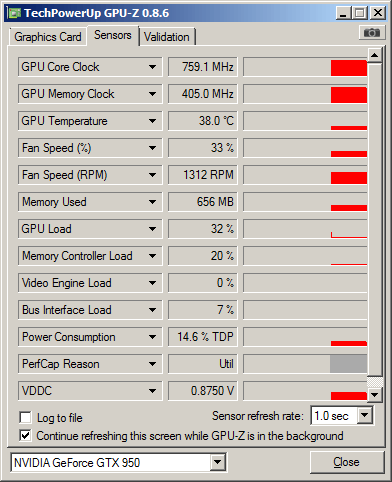Expand the VDDC sensor dropdown arrow

pyautogui.click(x=152, y=391)
